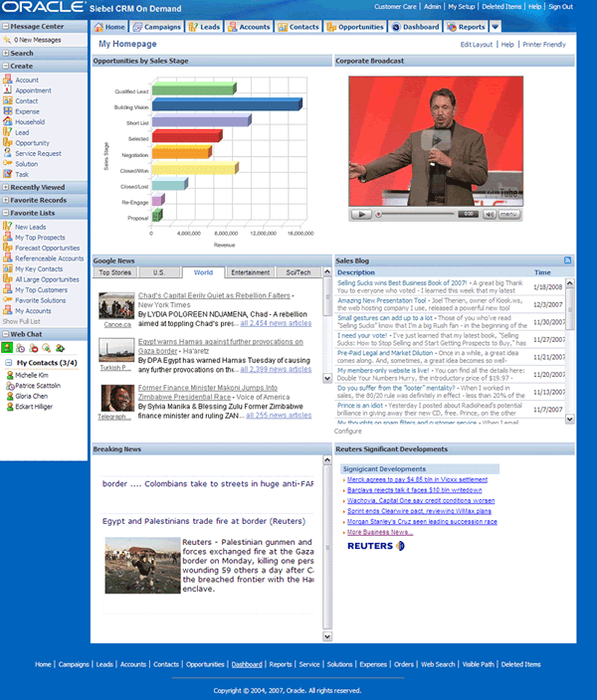Image resolution: width=597 pixels, height=700 pixels.
Task: Click the Edit Layout link
Action: [x=477, y=45]
